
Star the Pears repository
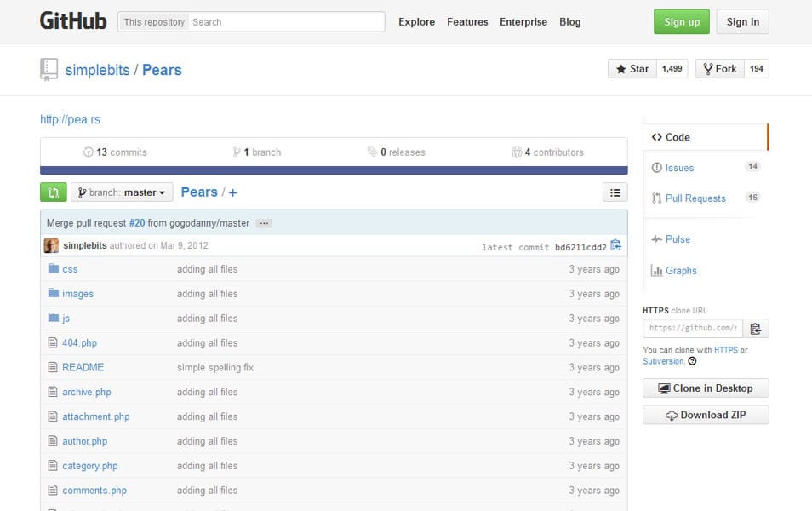tap(632, 68)
